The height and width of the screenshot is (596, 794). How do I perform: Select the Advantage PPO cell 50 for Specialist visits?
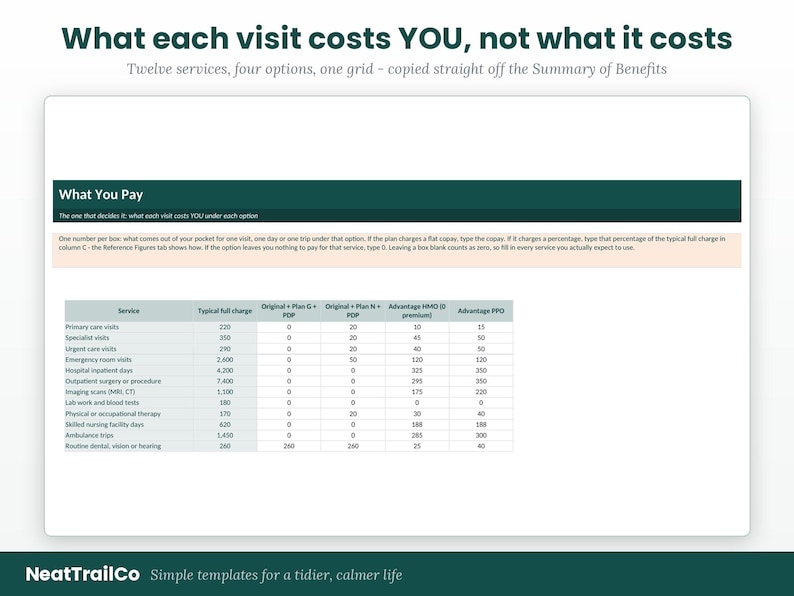pyautogui.click(x=481, y=338)
